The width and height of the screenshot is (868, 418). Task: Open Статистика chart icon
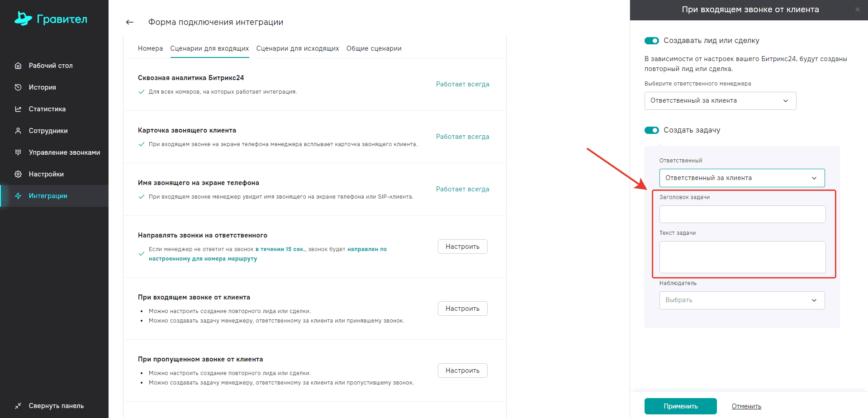tap(18, 109)
